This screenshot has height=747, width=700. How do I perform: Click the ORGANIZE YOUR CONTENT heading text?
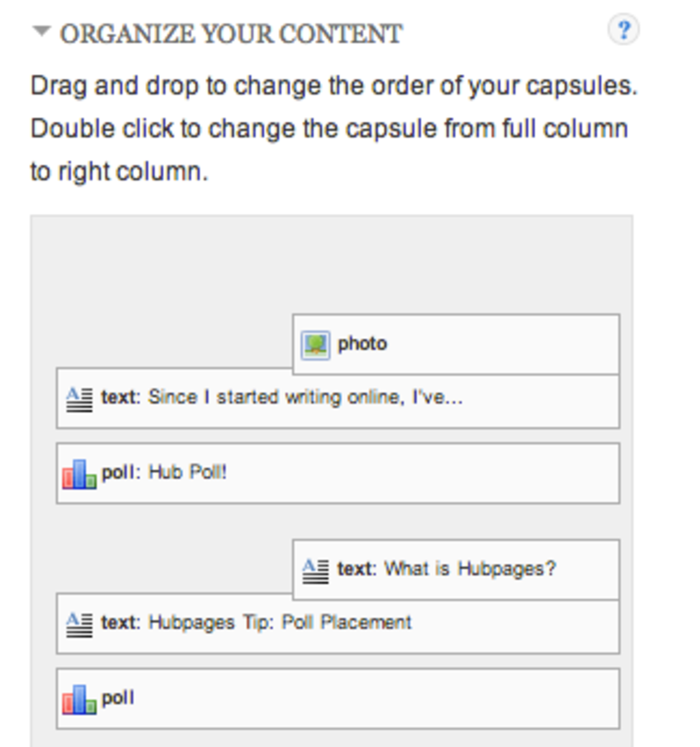(230, 32)
